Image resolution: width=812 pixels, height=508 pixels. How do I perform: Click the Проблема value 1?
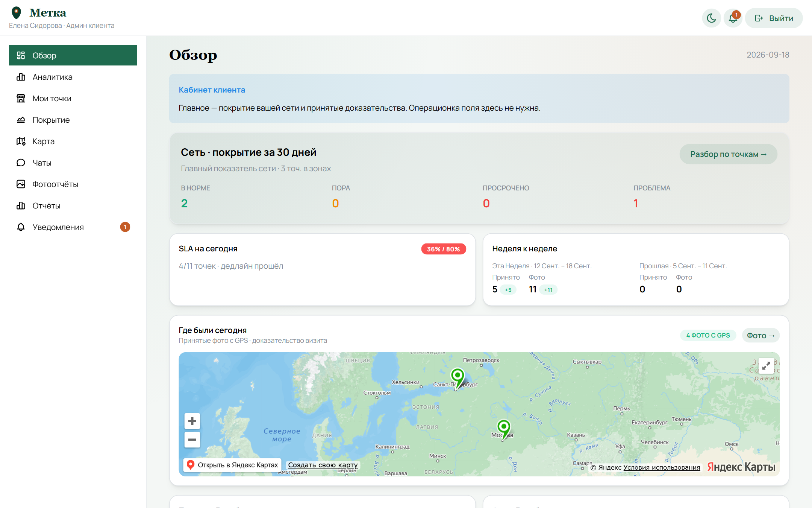636,203
